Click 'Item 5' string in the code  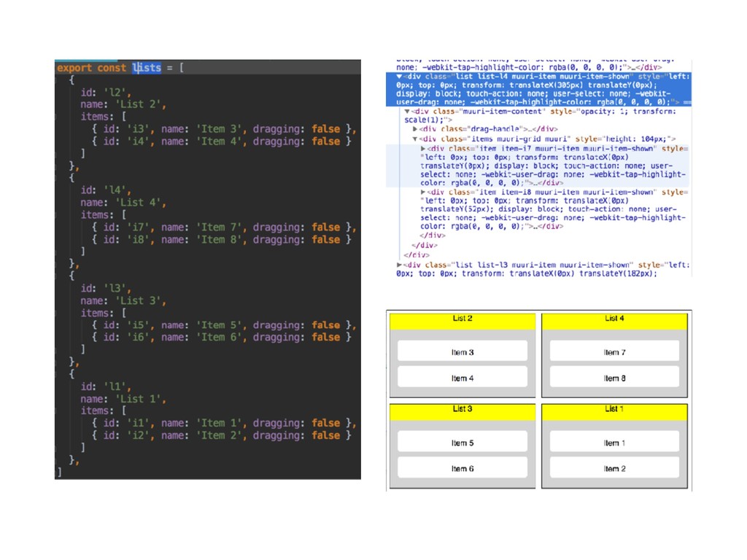pos(221,324)
